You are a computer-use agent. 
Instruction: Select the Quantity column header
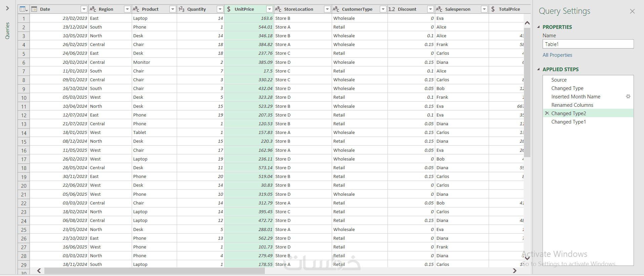[x=201, y=9]
